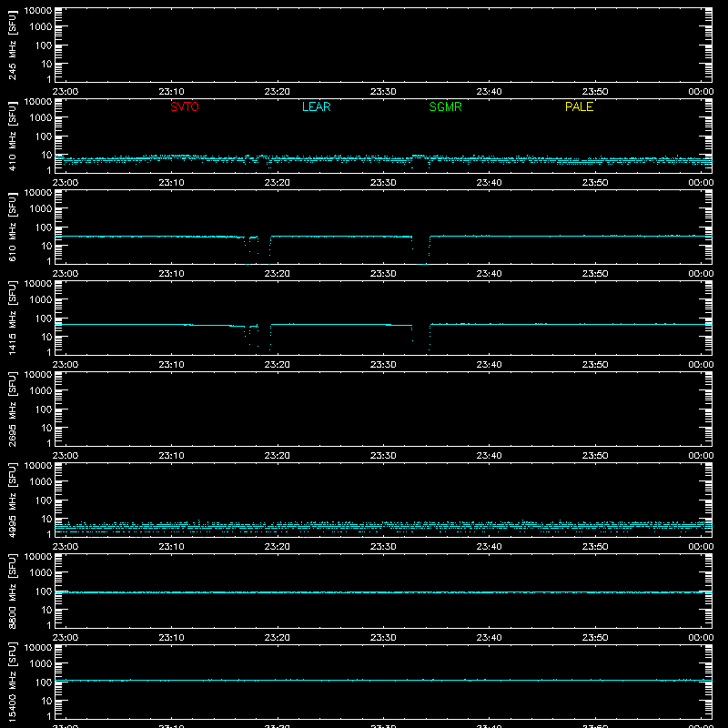Click 23:30 tick under the 245 MHz panel
Image resolution: width=728 pixels, height=728 pixels.
pyautogui.click(x=383, y=92)
